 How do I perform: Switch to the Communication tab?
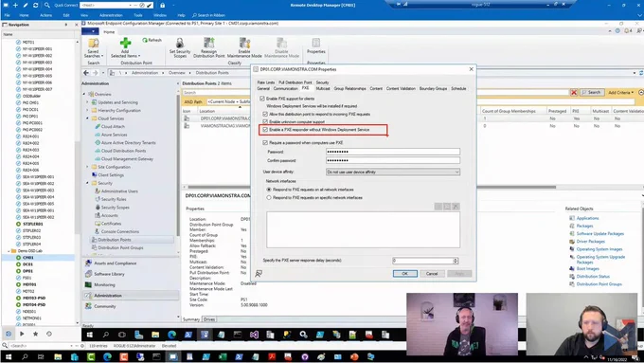(285, 88)
